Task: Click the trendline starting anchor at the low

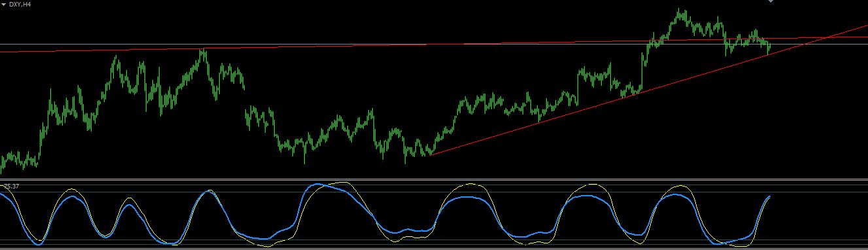Action: (x=430, y=155)
